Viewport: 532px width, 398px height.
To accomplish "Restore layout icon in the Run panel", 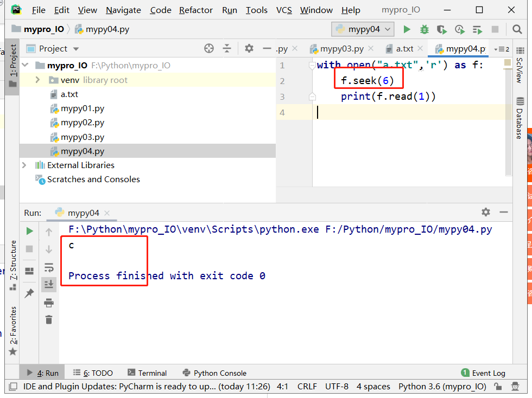I will click(x=29, y=271).
